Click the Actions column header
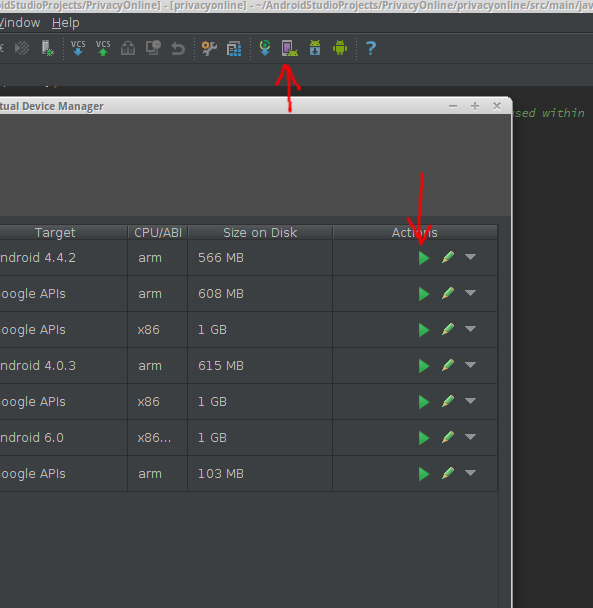 pos(415,233)
